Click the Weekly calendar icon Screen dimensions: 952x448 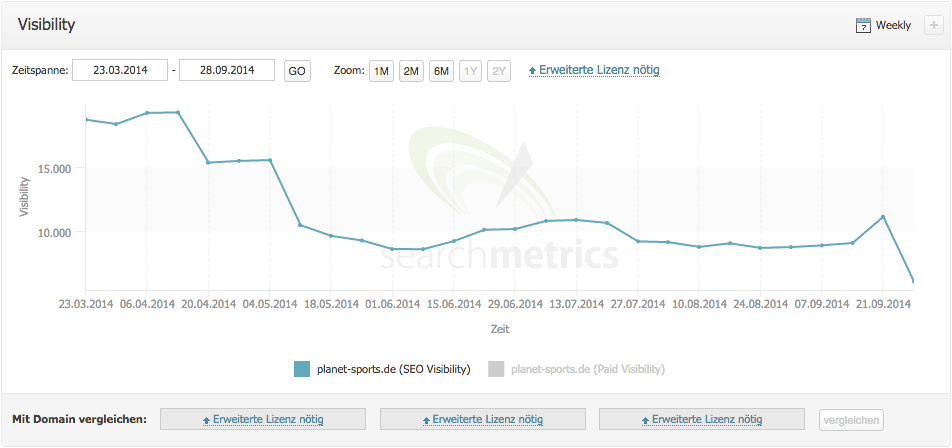(x=863, y=25)
